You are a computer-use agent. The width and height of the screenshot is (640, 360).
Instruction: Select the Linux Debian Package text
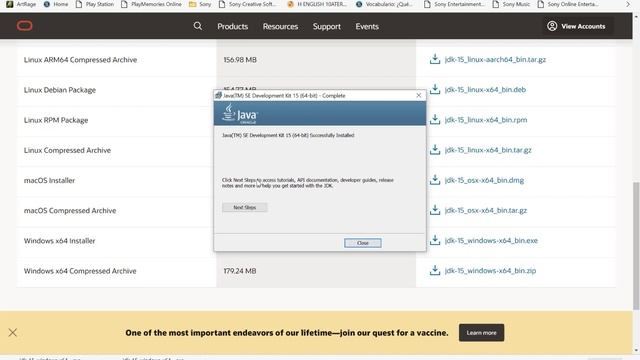tap(60, 90)
